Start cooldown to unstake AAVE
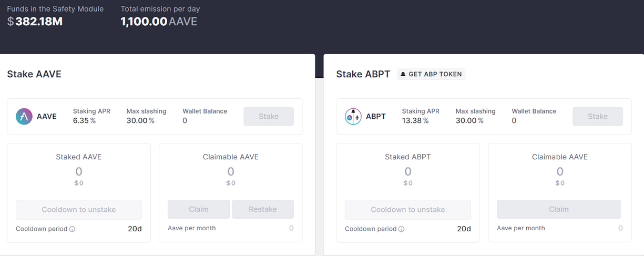Screen dimensions: 644x256 pyautogui.click(x=79, y=209)
